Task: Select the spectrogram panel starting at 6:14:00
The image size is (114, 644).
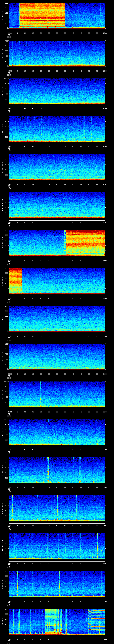Action: coord(57,16)
